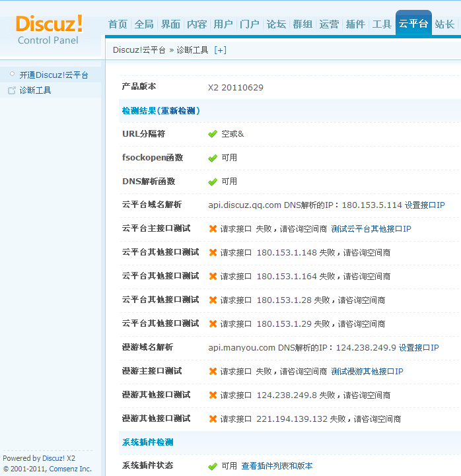Click the 云平台域名解析 row label
The image size is (461, 476).
(x=152, y=205)
